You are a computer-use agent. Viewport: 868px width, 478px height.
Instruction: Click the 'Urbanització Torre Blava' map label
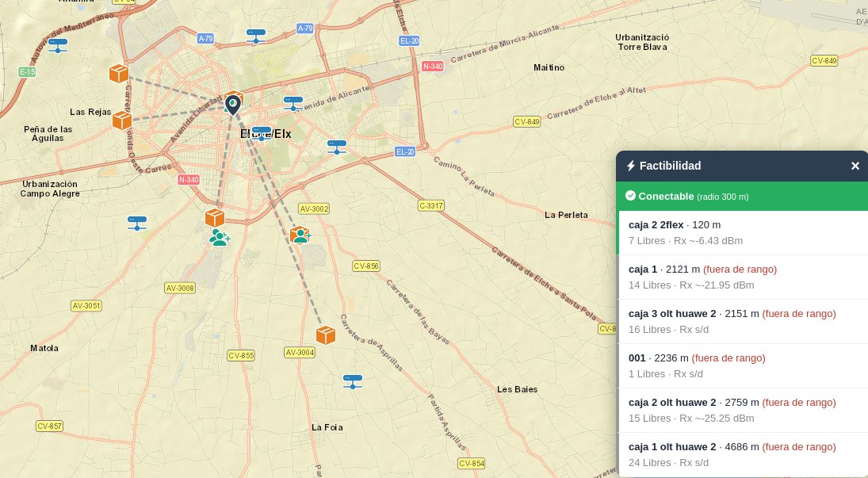tap(642, 42)
